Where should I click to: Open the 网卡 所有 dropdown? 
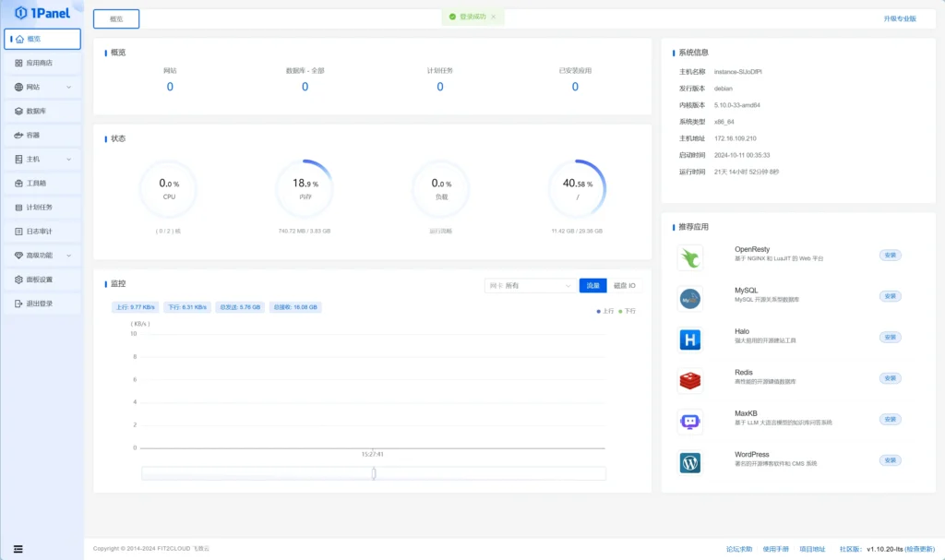(x=529, y=286)
